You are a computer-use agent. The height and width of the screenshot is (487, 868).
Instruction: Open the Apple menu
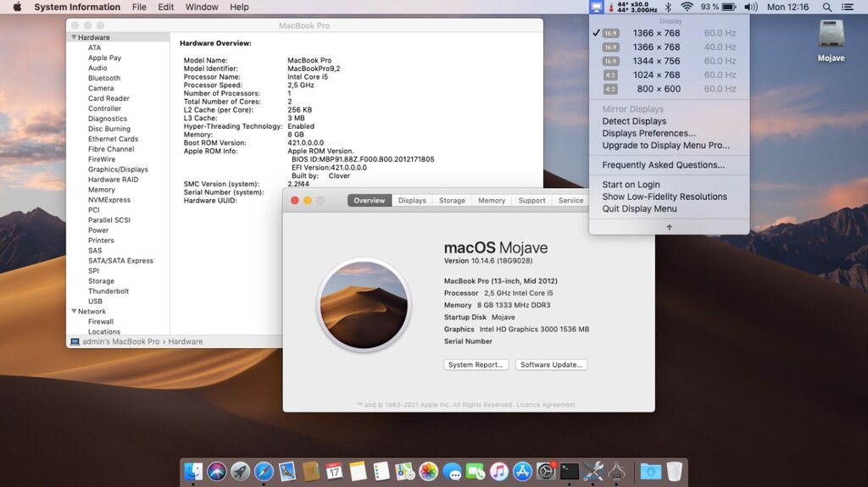point(17,7)
